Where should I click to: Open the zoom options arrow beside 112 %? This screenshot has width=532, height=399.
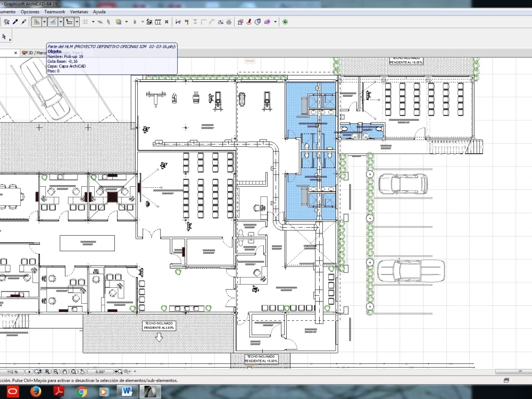click(x=29, y=372)
